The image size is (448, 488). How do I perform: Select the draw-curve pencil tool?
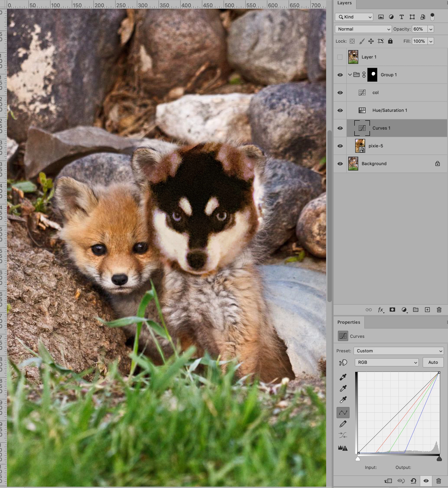pyautogui.click(x=343, y=424)
